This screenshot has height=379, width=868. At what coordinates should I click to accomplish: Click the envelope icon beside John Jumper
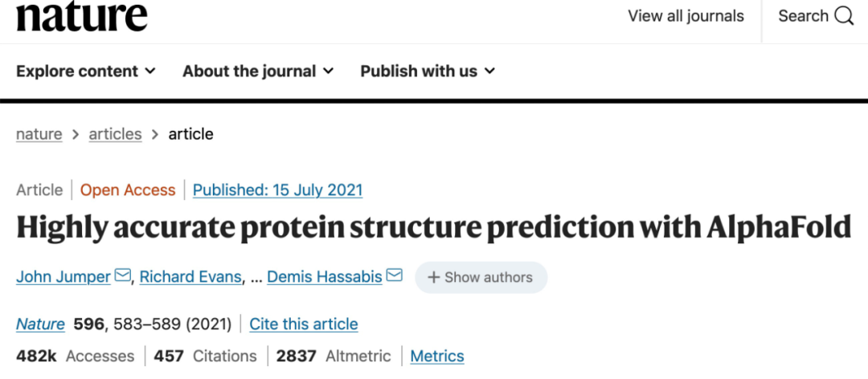click(x=123, y=276)
